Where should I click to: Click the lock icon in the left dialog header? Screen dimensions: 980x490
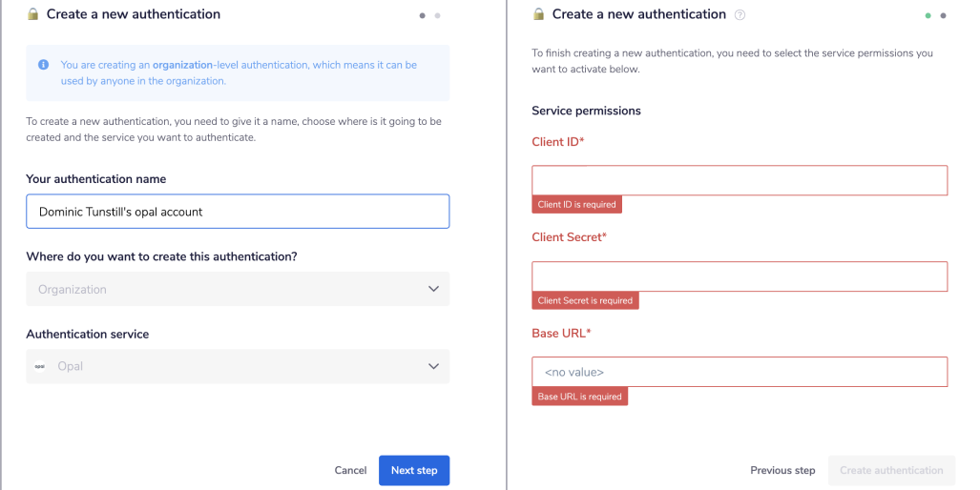tap(33, 14)
